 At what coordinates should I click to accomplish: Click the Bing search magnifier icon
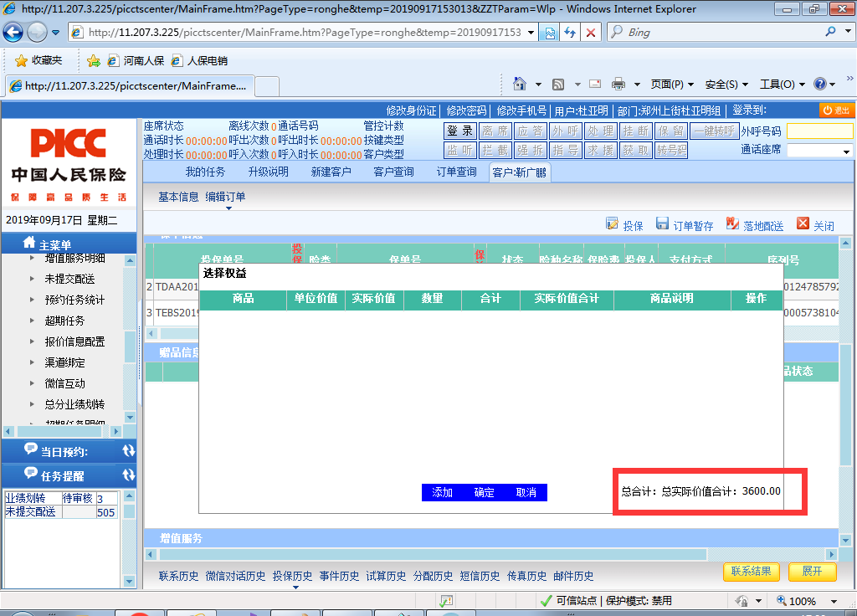click(831, 32)
